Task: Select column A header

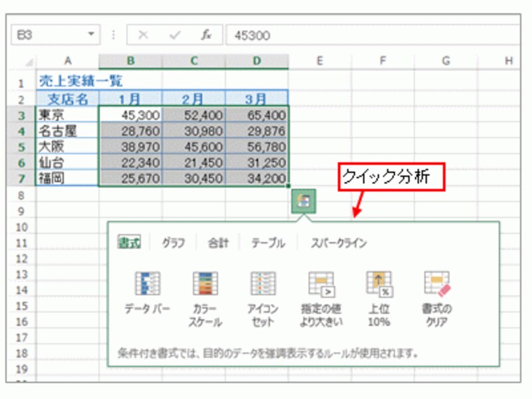Action: point(68,61)
